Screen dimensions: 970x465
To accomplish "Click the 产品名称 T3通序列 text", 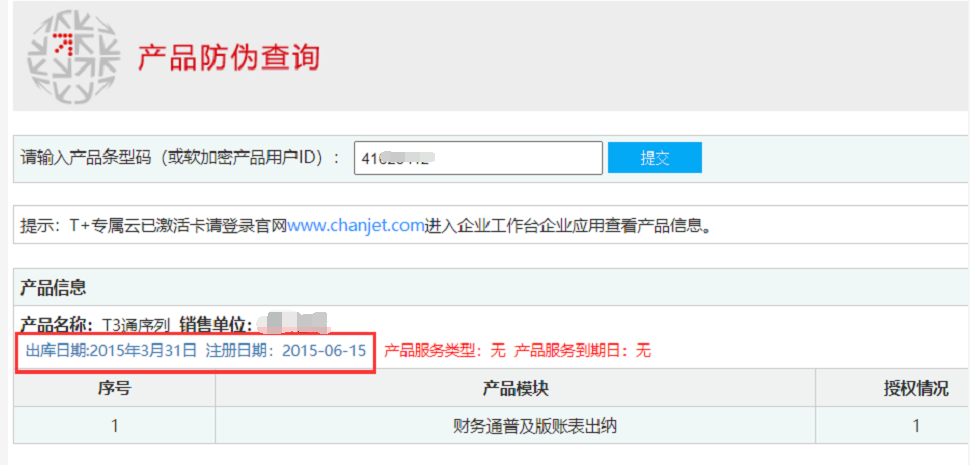I will coord(96,323).
